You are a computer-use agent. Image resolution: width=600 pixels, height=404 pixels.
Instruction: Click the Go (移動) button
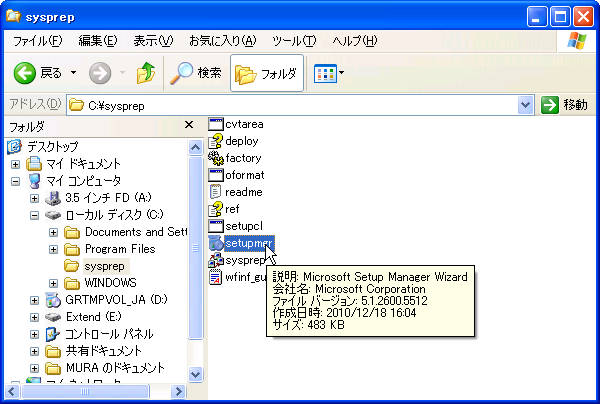point(564,105)
